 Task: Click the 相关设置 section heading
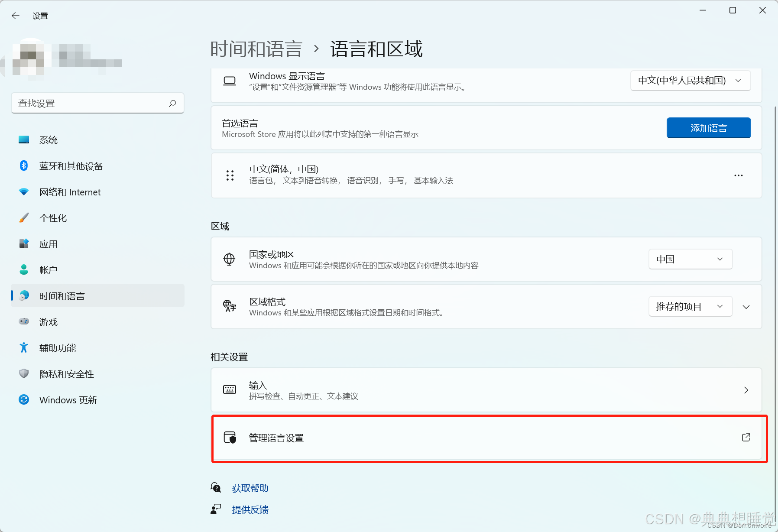(x=229, y=357)
